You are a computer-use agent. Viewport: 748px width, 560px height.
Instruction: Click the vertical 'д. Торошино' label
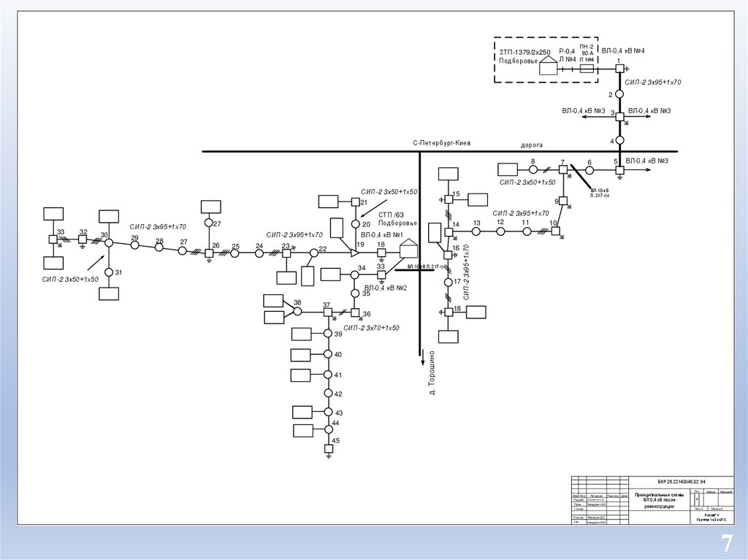pyautogui.click(x=432, y=372)
